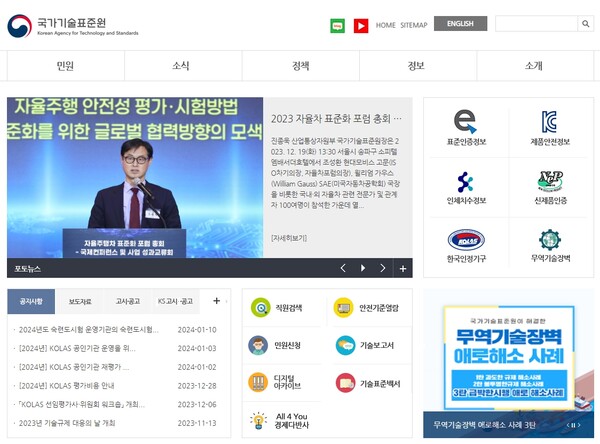
Task: Open the 민원 main menu
Action: 65,66
